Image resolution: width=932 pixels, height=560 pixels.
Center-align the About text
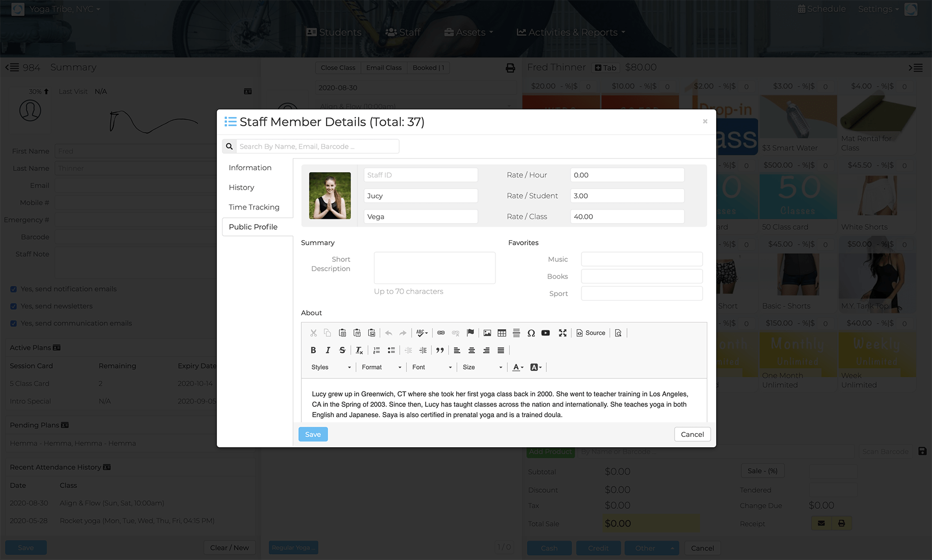click(x=472, y=350)
